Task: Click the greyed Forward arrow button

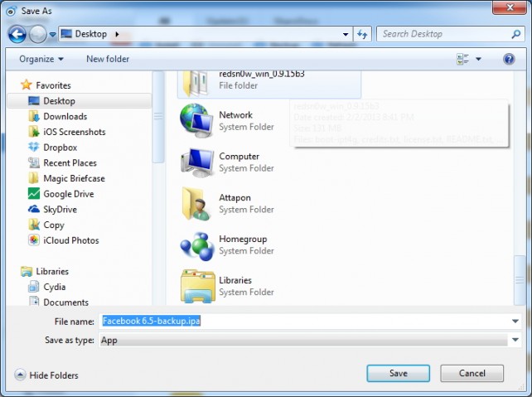Action: (x=37, y=34)
